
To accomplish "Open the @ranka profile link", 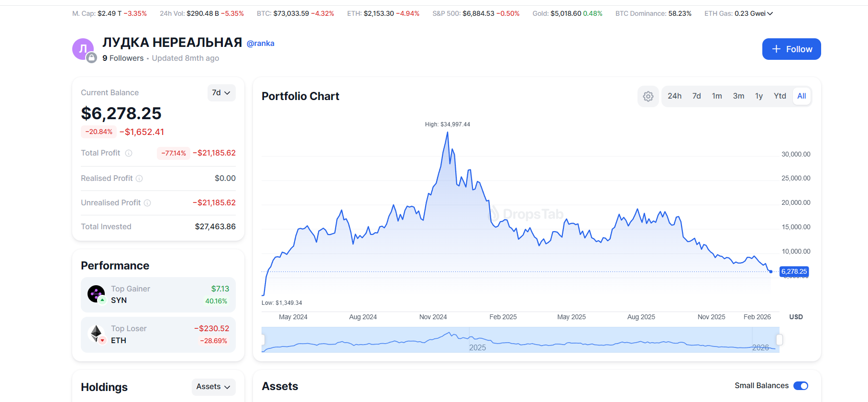I will click(x=260, y=44).
